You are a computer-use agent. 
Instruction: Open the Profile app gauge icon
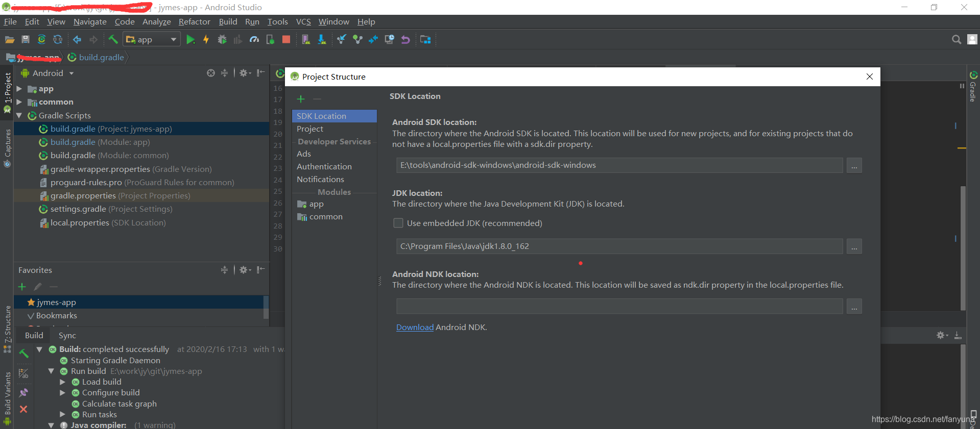tap(254, 39)
